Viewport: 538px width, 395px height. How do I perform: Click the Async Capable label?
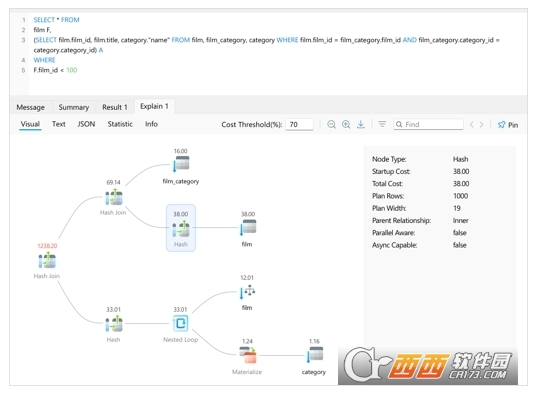coord(395,245)
